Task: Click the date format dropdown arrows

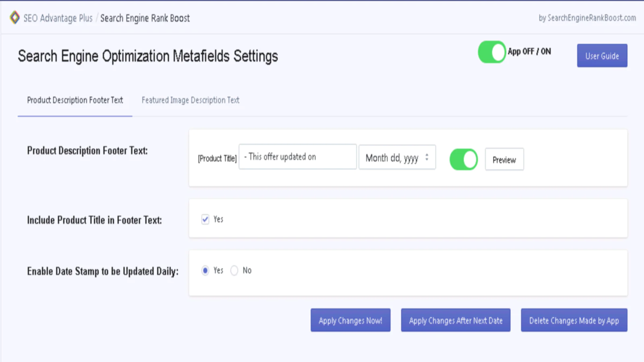Action: tap(427, 158)
